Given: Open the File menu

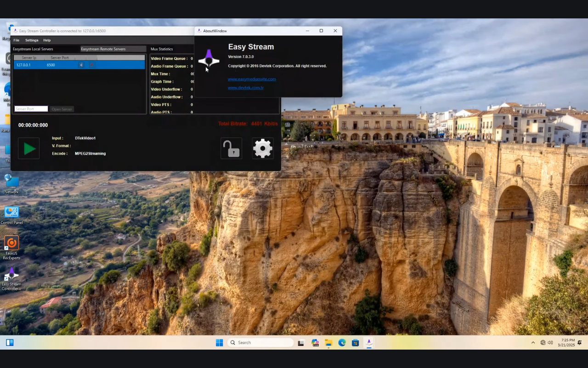Looking at the screenshot, I should 16,40.
